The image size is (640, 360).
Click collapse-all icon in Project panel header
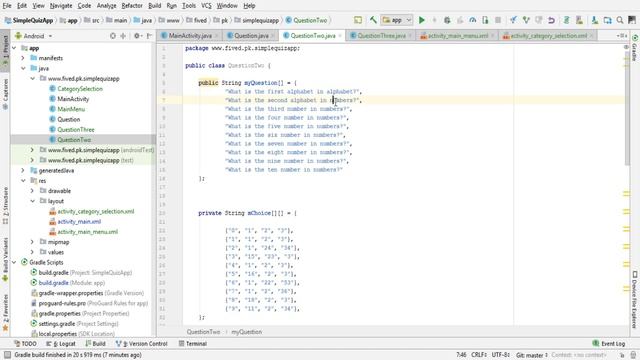(123, 36)
